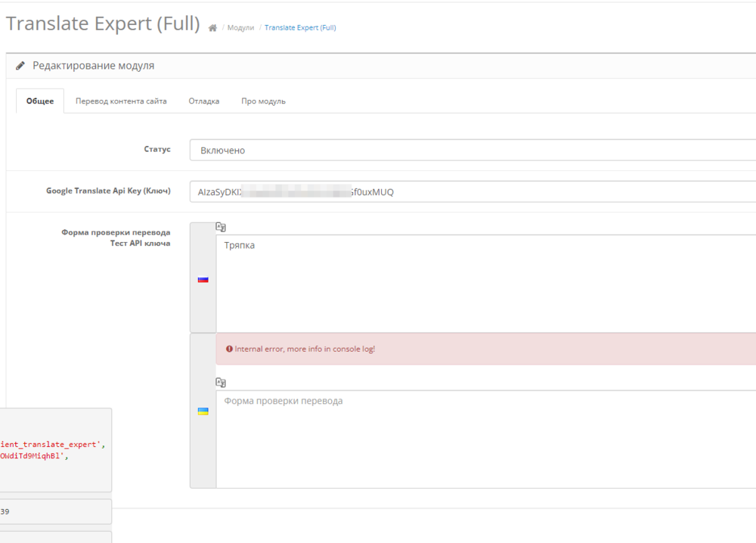Open the Отладка tab

click(204, 101)
